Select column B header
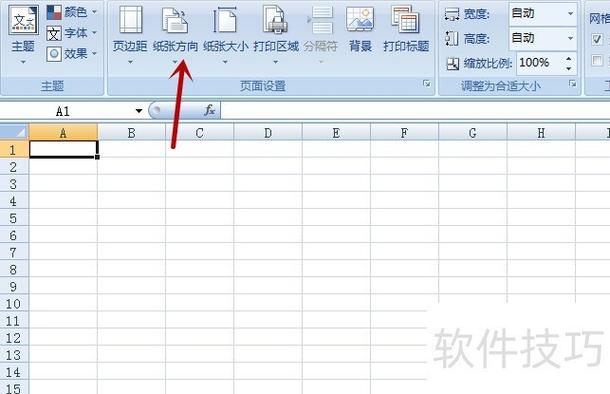Viewport: 610px width, 394px height. pos(131,133)
